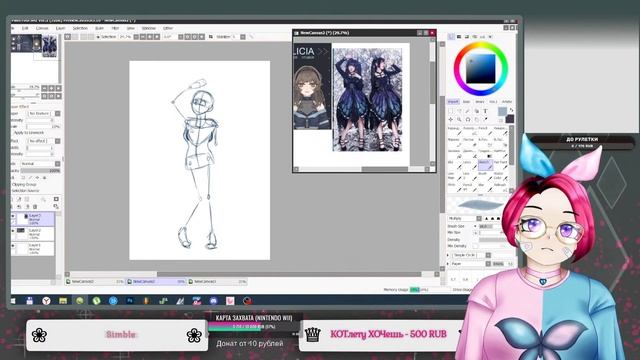
Task: Open File Explorer from the taskbar
Action: pyautogui.click(x=63, y=301)
